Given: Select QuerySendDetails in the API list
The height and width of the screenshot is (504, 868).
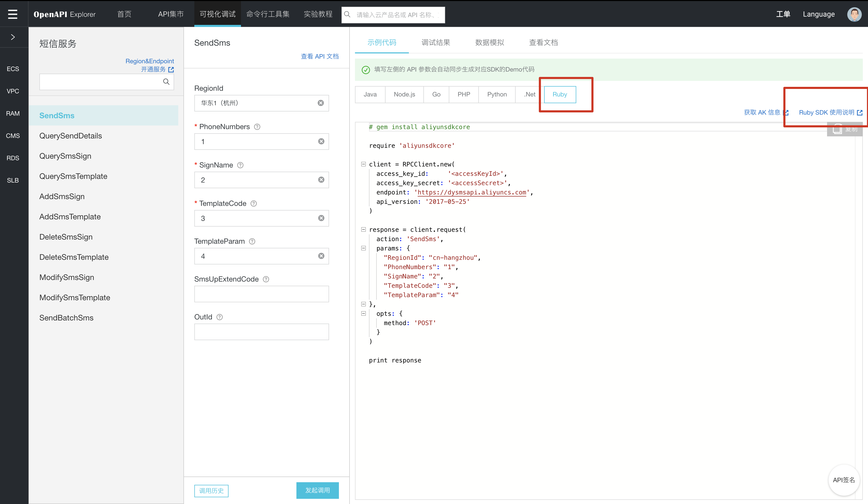Looking at the screenshot, I should (71, 136).
